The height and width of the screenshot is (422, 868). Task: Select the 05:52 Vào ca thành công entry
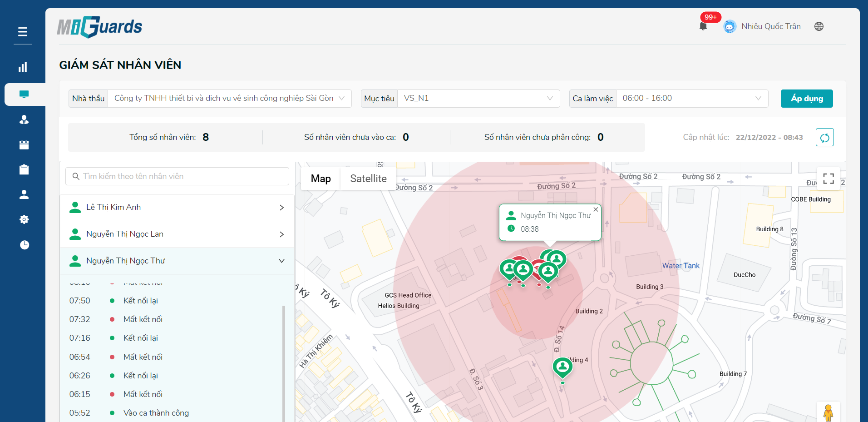click(171, 413)
